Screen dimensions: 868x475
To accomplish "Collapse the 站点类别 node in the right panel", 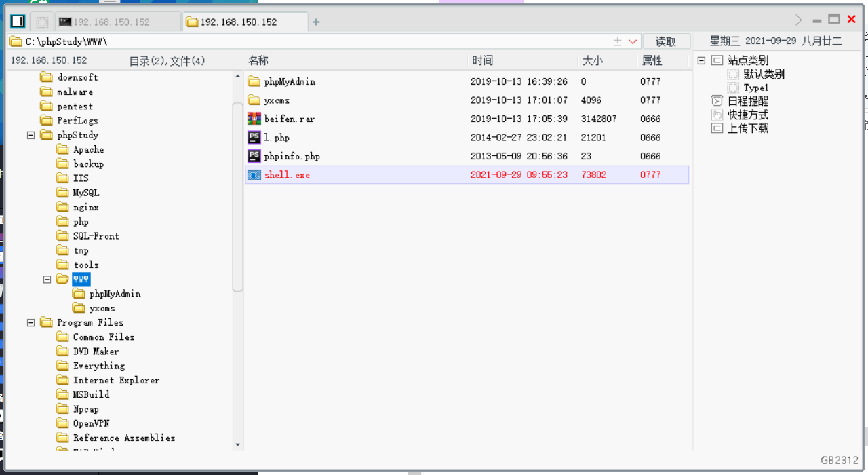I will 701,60.
